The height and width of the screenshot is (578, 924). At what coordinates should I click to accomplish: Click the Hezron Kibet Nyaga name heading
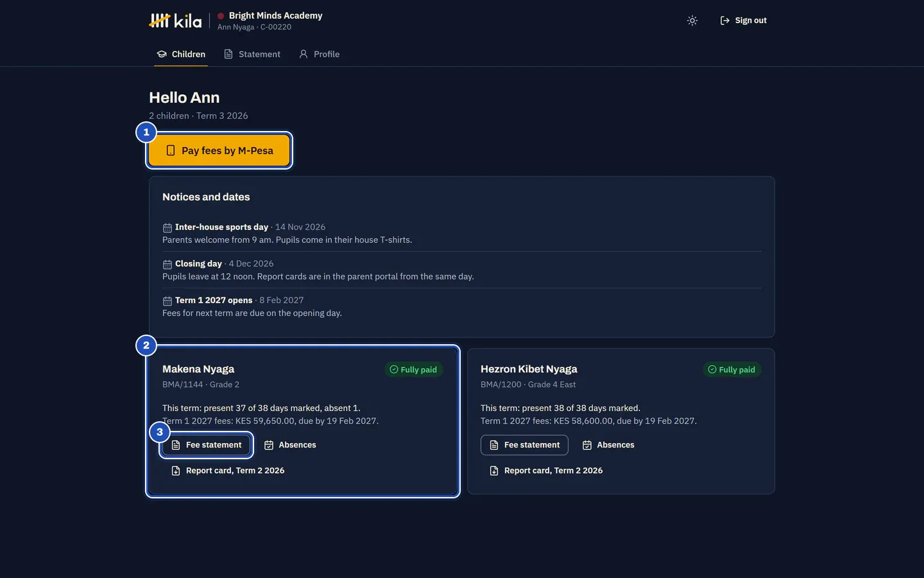pyautogui.click(x=529, y=369)
